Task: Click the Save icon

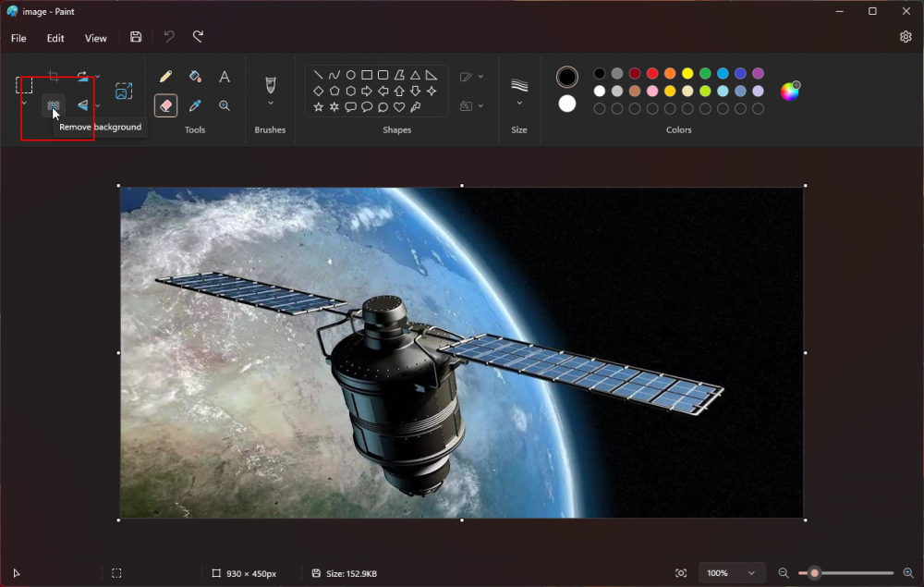Action: pyautogui.click(x=136, y=37)
